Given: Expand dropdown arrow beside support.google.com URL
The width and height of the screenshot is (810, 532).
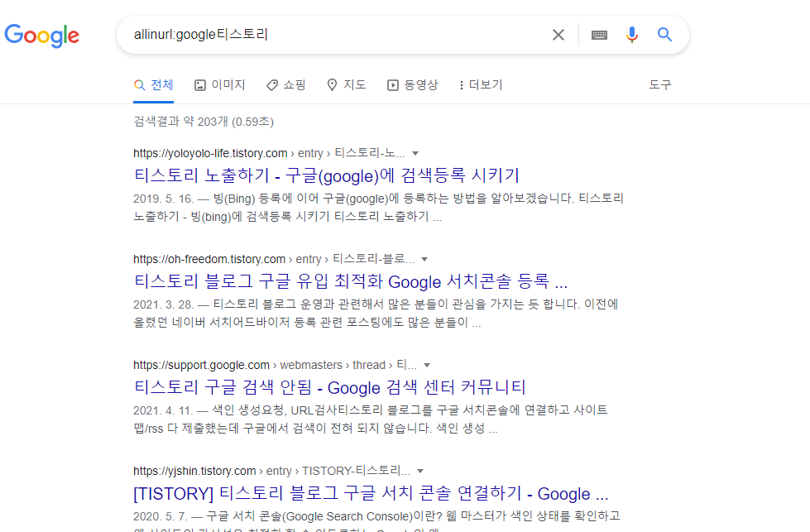Looking at the screenshot, I should click(x=427, y=365).
